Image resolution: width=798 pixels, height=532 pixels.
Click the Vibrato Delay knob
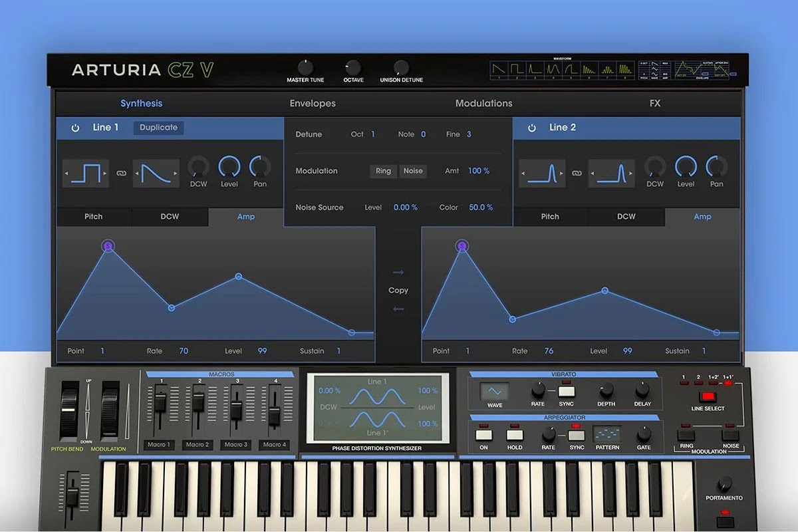click(642, 390)
